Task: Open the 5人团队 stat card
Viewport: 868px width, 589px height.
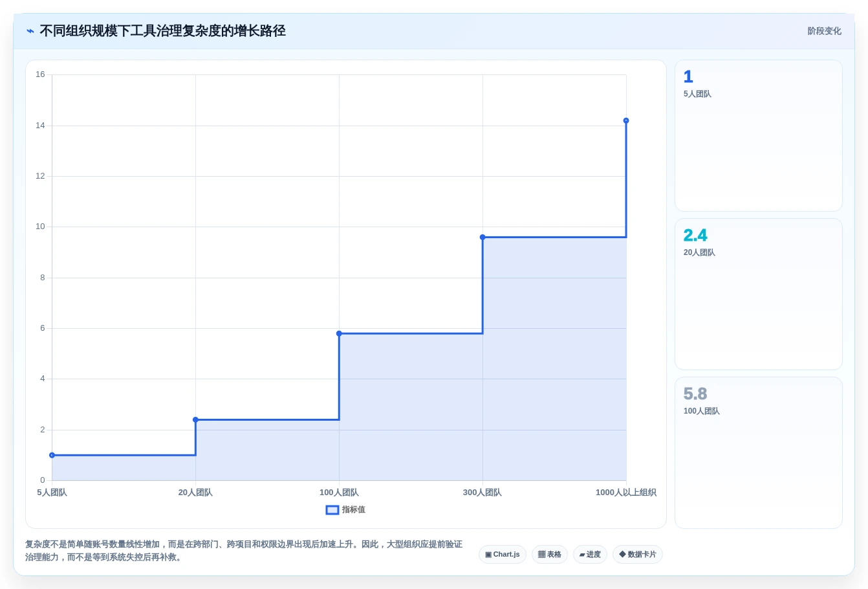Action: click(759, 136)
